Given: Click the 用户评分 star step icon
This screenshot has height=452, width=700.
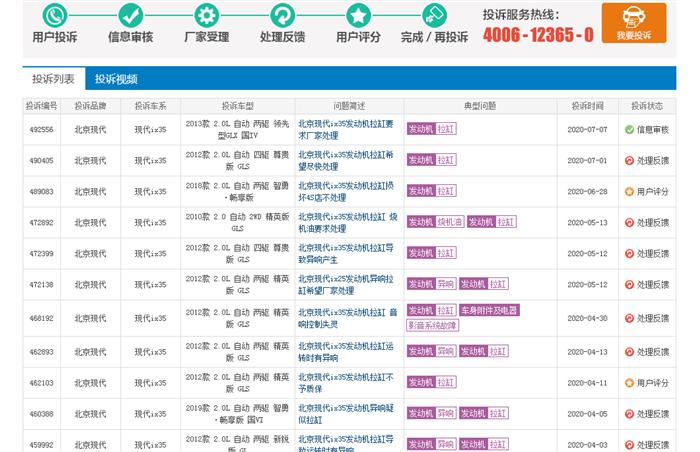Looking at the screenshot, I should pyautogui.click(x=358, y=15).
